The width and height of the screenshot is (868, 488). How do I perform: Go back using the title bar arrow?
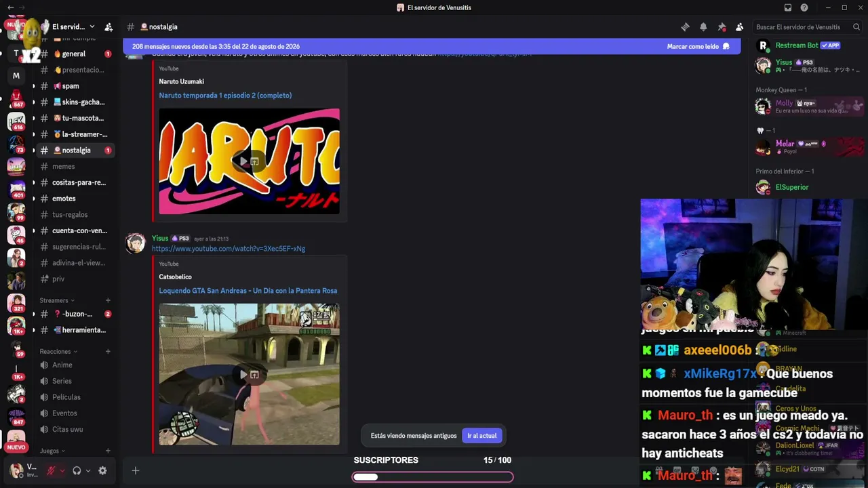coord(10,7)
